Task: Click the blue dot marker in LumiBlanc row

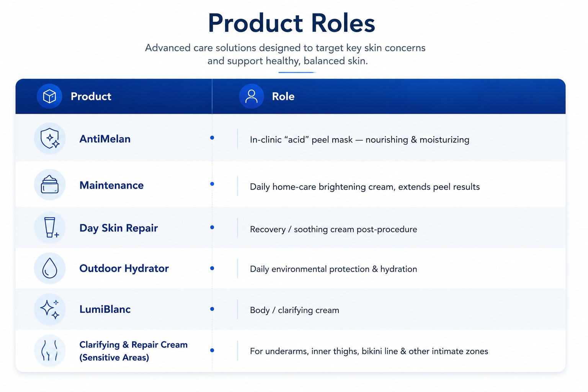Action: pos(212,309)
